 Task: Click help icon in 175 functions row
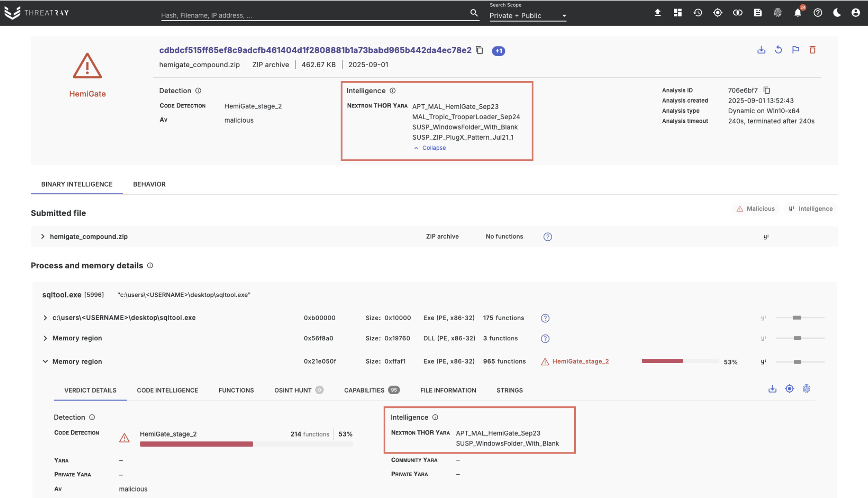tap(545, 318)
